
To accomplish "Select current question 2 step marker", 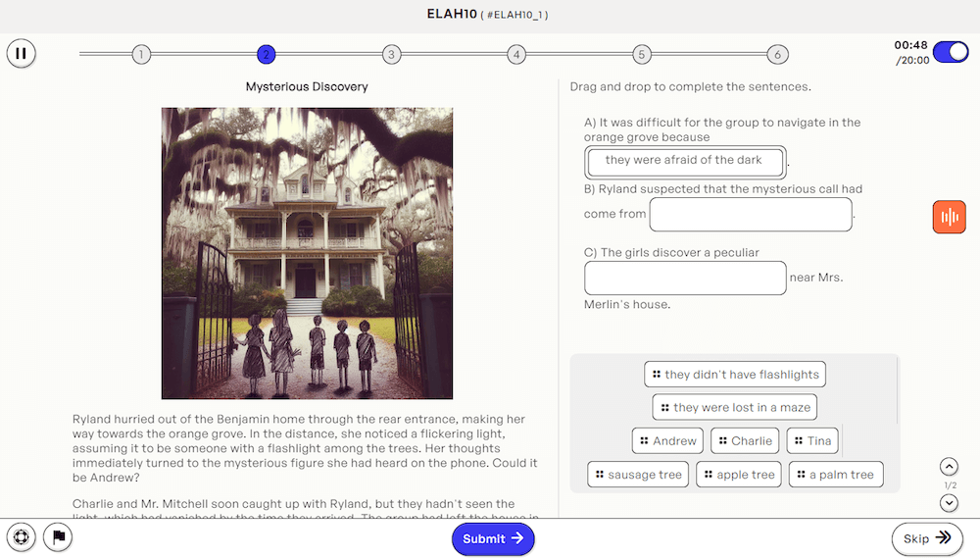I will pos(267,54).
